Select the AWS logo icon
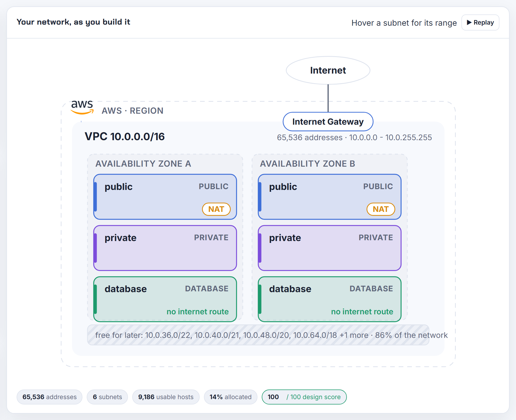Viewport: 516px width, 420px height. 82,107
